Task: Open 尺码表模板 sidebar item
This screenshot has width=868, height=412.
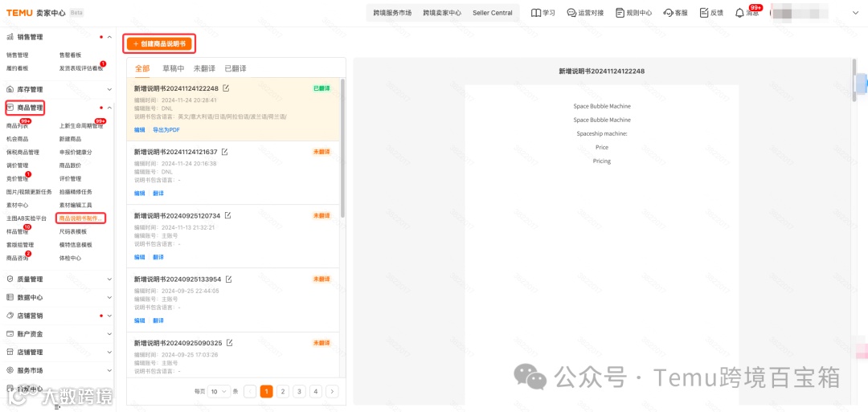Action: 73,232
